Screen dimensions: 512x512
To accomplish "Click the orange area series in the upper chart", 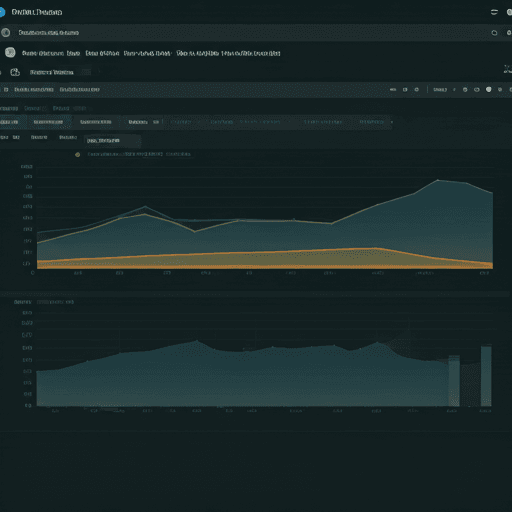I will coord(265,260).
